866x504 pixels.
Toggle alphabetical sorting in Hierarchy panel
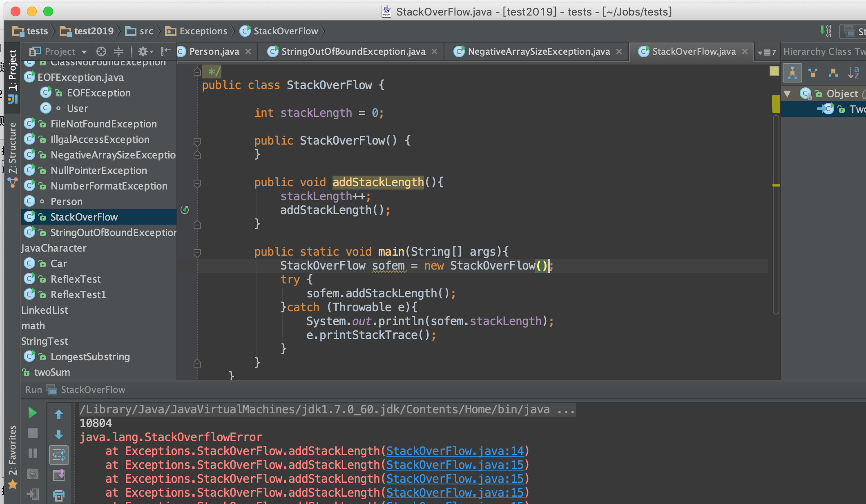pos(853,73)
